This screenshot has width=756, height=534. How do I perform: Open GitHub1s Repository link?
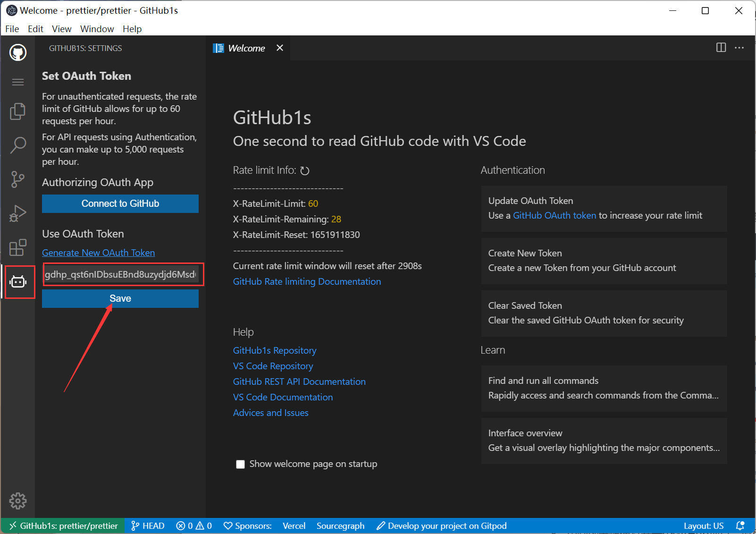pos(275,350)
